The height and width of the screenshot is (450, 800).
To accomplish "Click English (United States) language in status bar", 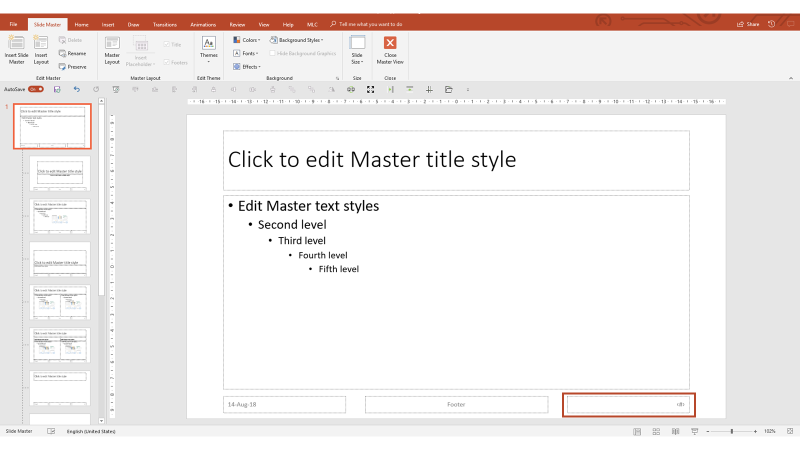I will [x=91, y=431].
